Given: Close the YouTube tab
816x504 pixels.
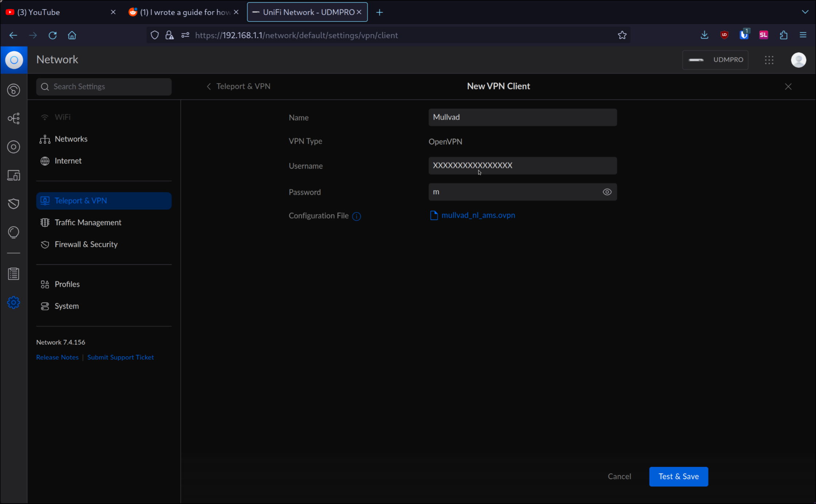Looking at the screenshot, I should pos(113,12).
